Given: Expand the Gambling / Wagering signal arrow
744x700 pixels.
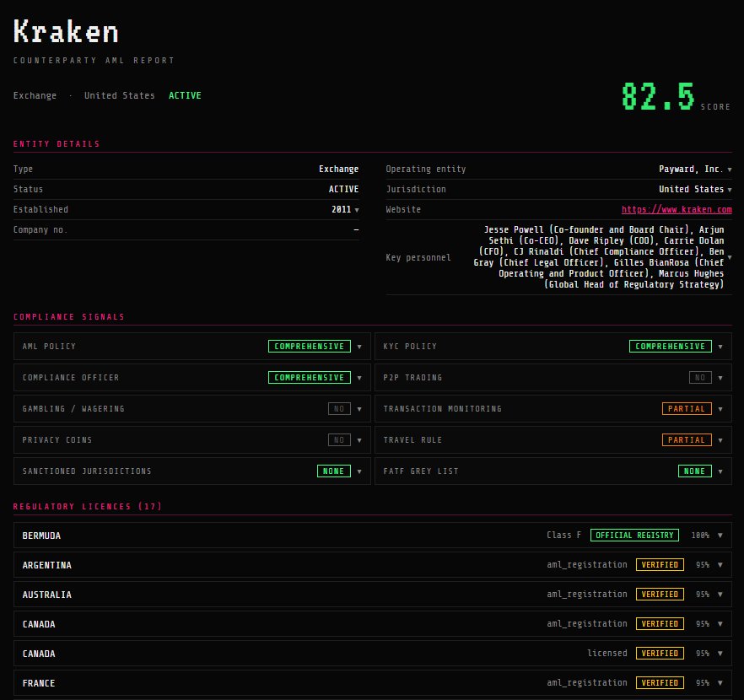Looking at the screenshot, I should pos(359,409).
